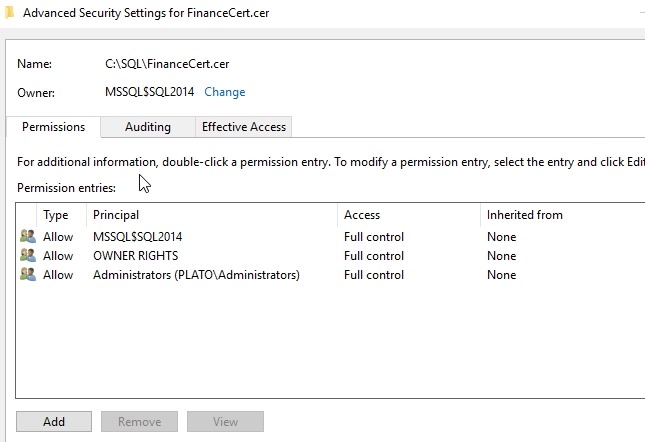Click the Access column header
This screenshot has width=645, height=442.
(x=361, y=215)
